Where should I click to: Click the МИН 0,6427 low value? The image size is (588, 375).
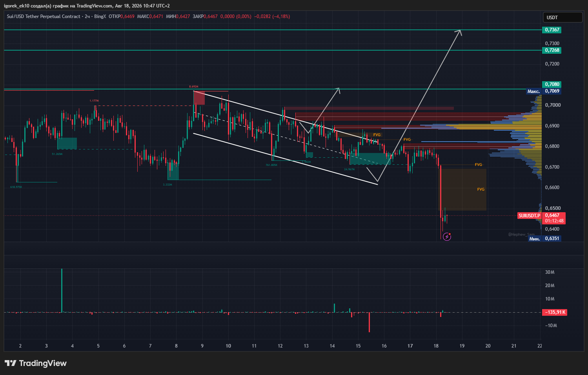tap(178, 16)
